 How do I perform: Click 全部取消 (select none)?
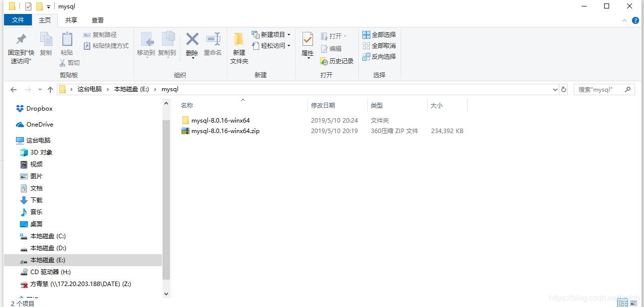(379, 46)
